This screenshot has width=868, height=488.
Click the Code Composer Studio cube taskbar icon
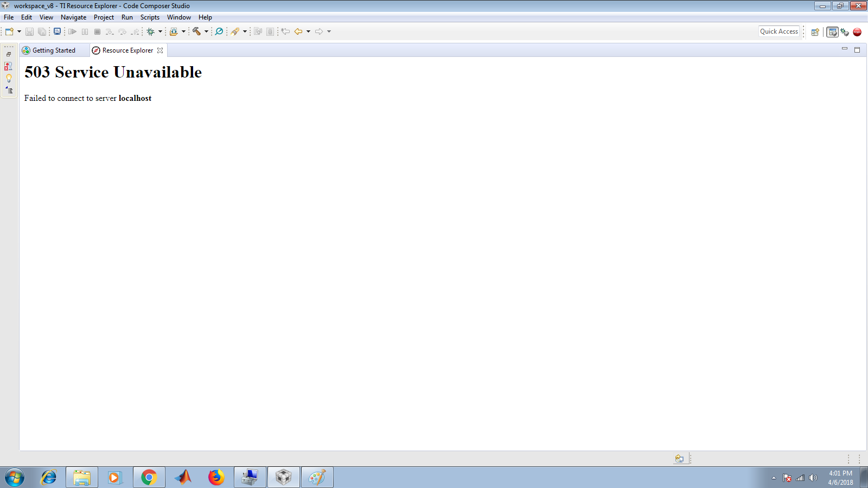click(x=283, y=478)
